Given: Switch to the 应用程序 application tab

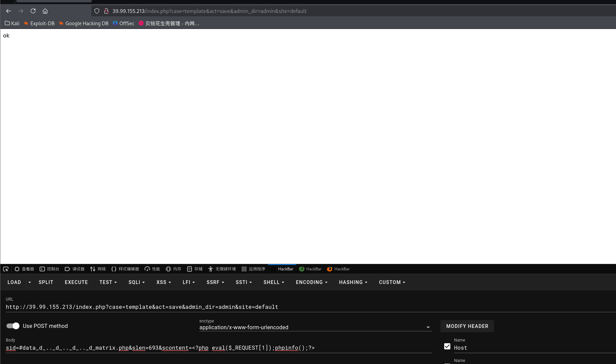Looking at the screenshot, I should tap(253, 269).
